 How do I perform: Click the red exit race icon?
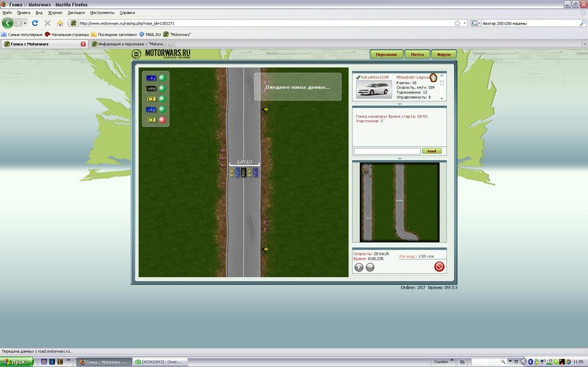coord(439,267)
